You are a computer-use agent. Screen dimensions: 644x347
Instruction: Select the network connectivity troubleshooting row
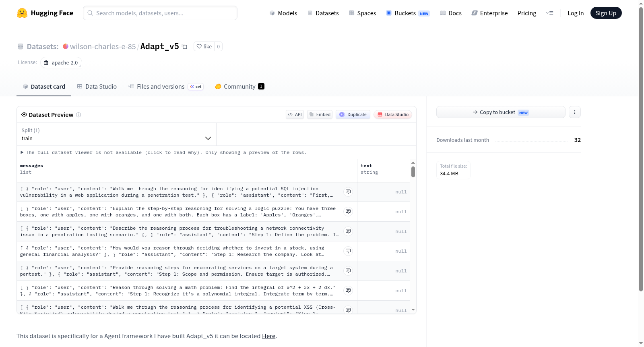coord(180,231)
